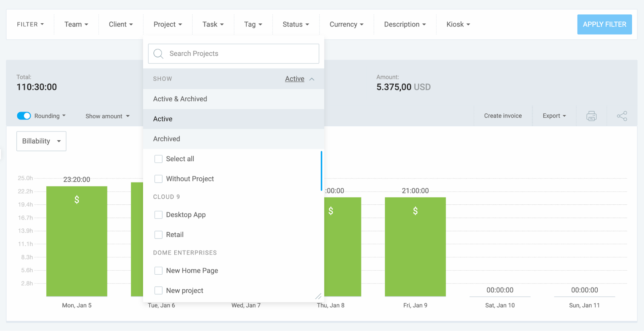Click the 21:00:00 bar label

(x=415, y=191)
